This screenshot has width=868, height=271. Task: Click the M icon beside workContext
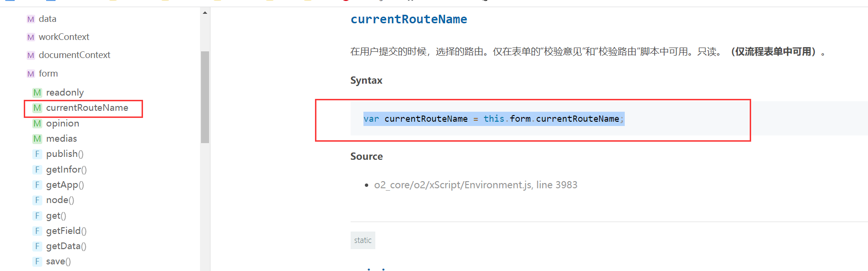[x=31, y=37]
